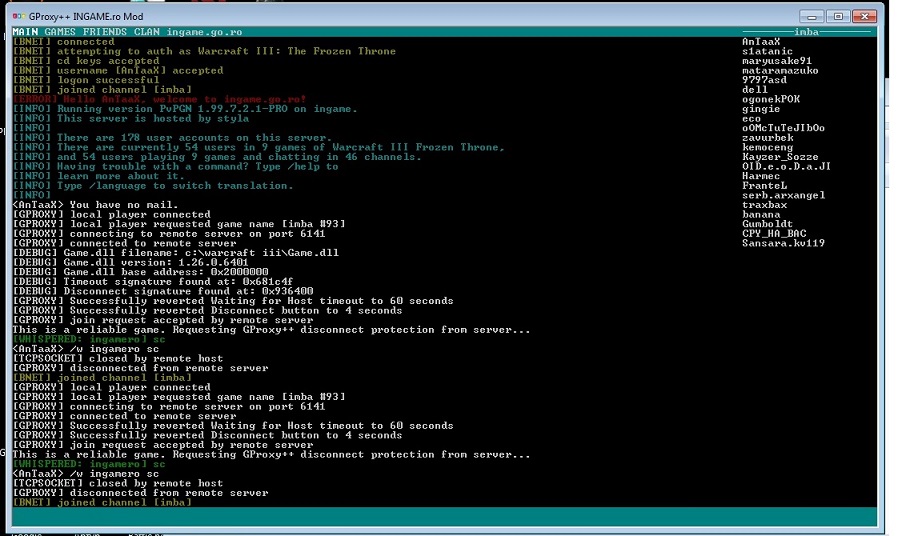Choose ogonekPOK in the channel users
The image size is (922, 536).
(x=770, y=100)
